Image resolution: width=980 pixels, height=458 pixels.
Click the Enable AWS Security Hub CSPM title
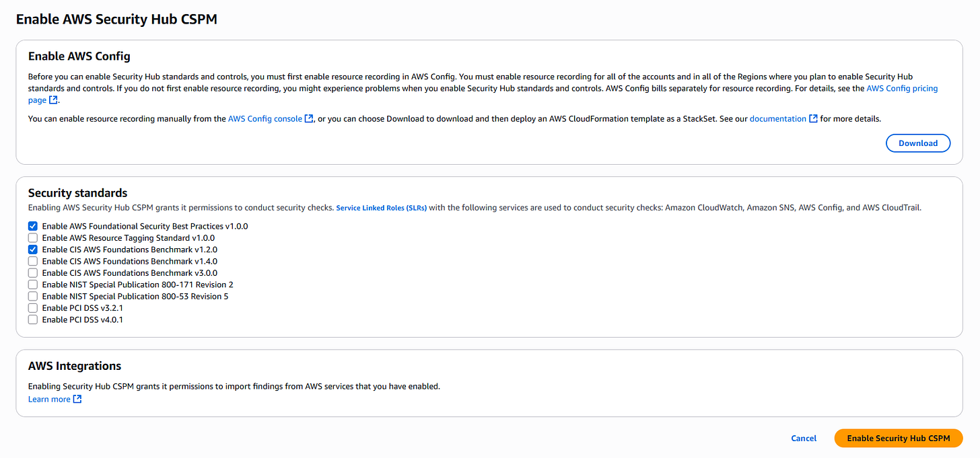click(x=116, y=19)
